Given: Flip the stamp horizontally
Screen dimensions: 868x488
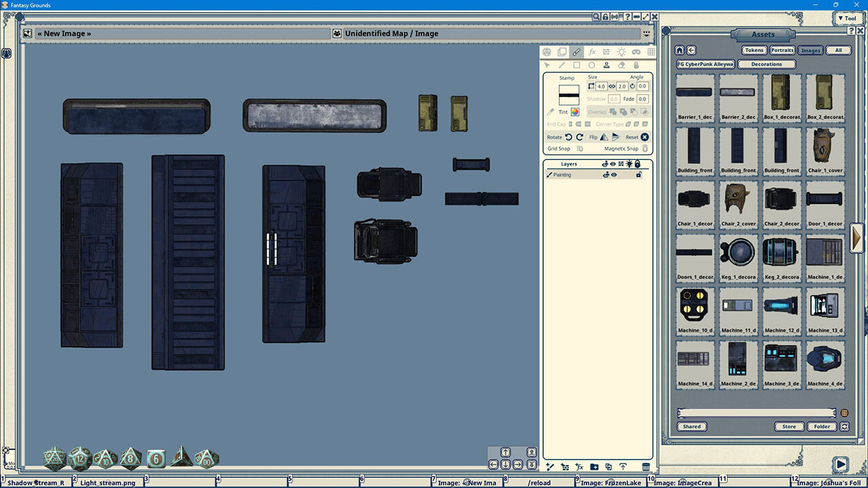Looking at the screenshot, I should coord(605,136).
